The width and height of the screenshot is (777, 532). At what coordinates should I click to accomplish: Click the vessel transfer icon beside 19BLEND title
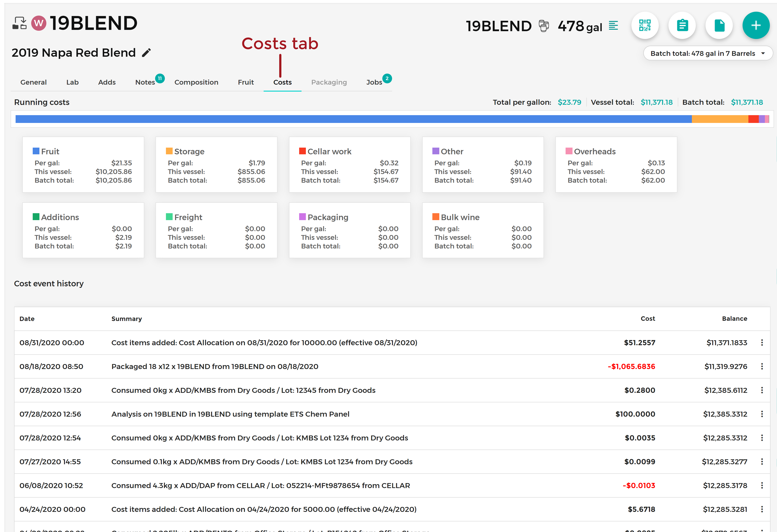19,23
